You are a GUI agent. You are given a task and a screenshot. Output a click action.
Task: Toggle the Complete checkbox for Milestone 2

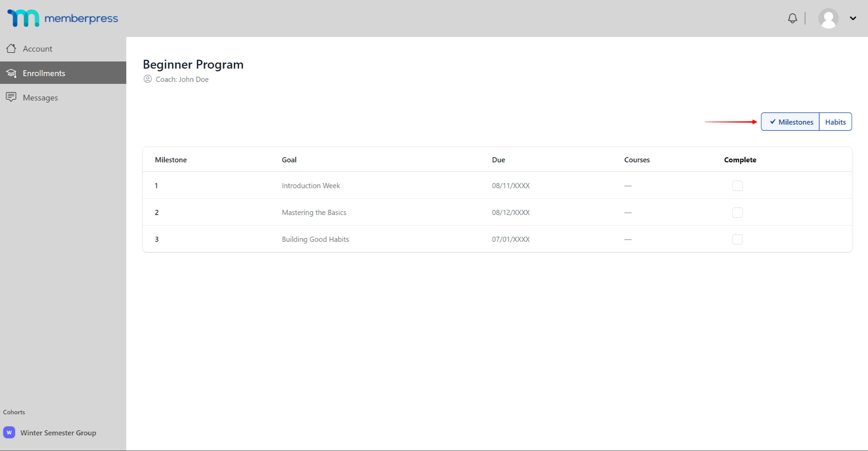(x=737, y=212)
